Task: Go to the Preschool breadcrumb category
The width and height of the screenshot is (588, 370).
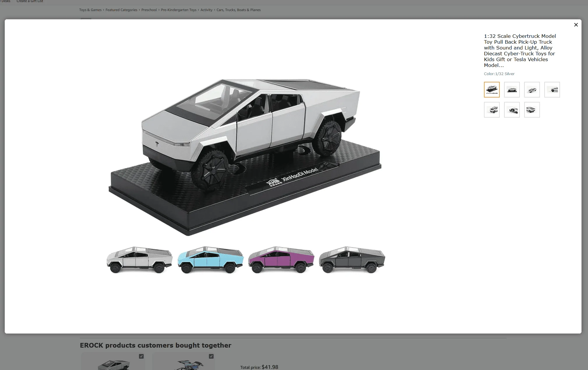Action: 149,10
